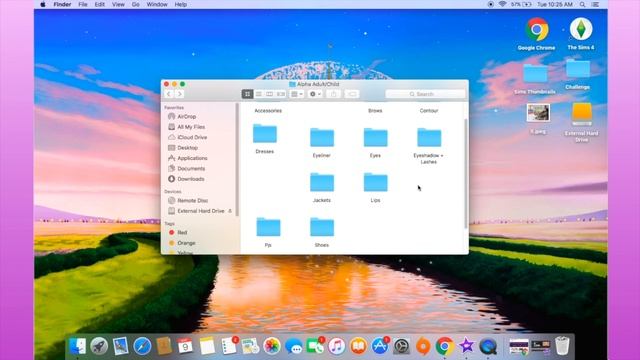Open System Preferences in the Dock
This screenshot has width=640, height=360.
pos(402,346)
